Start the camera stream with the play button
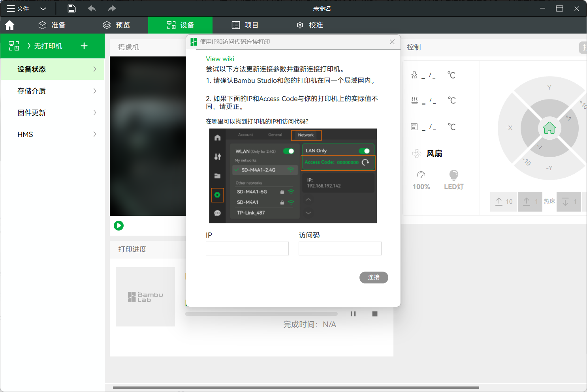 click(119, 225)
